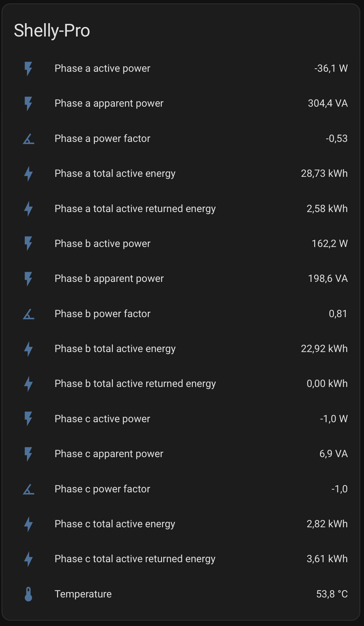Open Phase b total active energy details
This screenshot has height=626, width=364.
[x=115, y=349]
